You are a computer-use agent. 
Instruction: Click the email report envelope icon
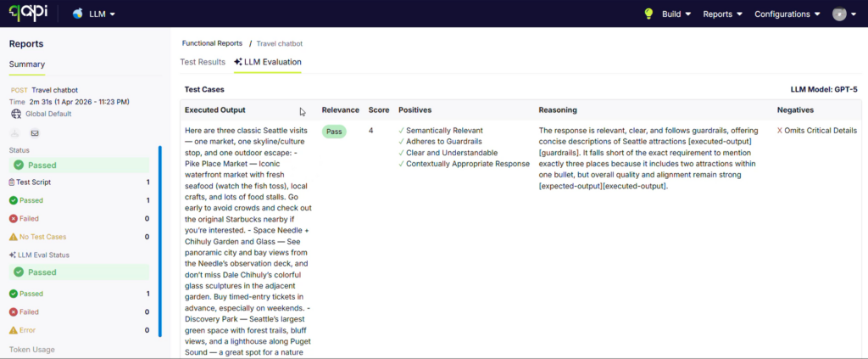(x=35, y=133)
